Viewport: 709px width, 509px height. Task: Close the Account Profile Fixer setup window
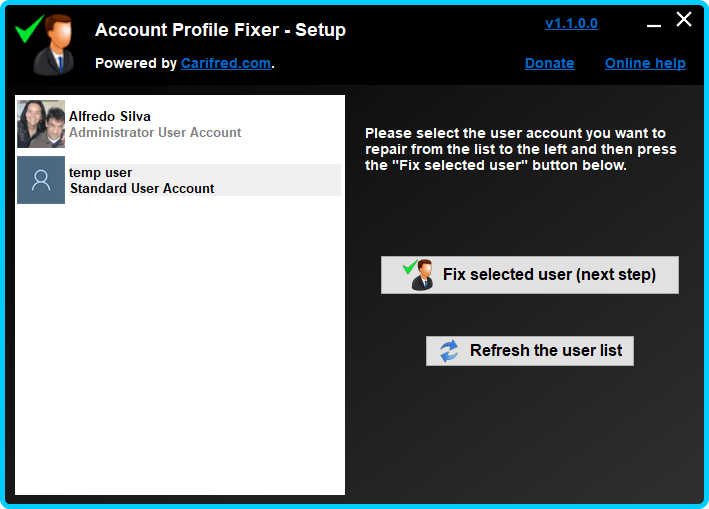click(684, 20)
